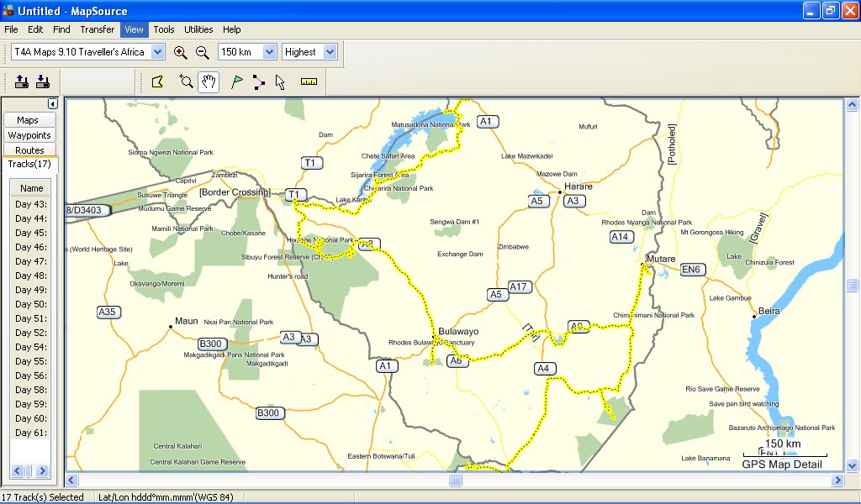Click map vertical scrollbar up arrow
The height and width of the screenshot is (504, 861).
(853, 105)
